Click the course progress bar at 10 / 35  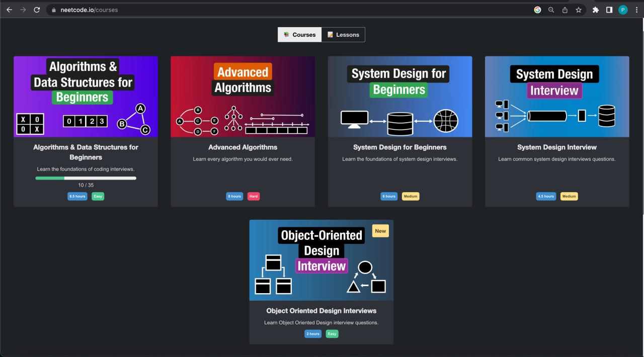[86, 178]
